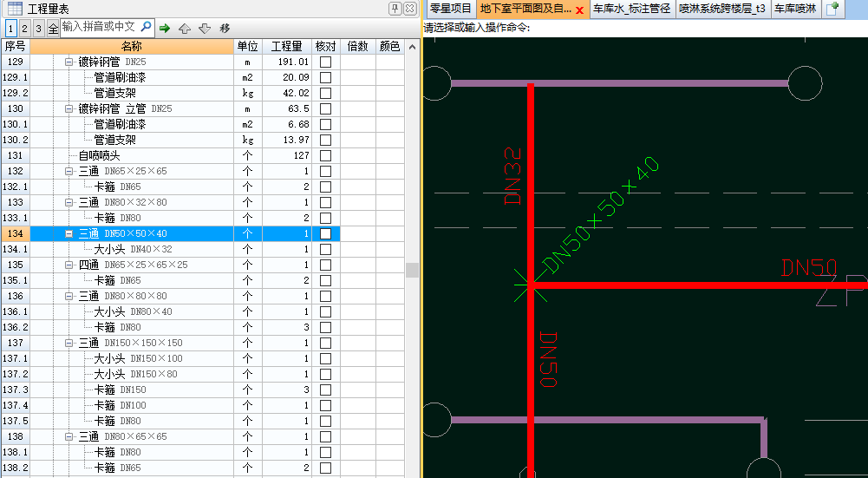The height and width of the screenshot is (478, 868).
Task: Click the 移 (move) toolbar icon
Action: click(x=225, y=28)
